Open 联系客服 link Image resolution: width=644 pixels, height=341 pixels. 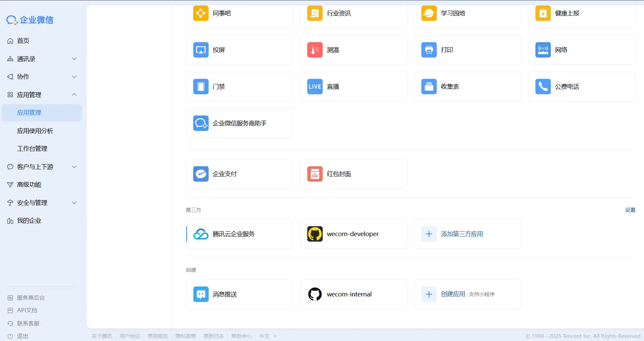point(28,324)
